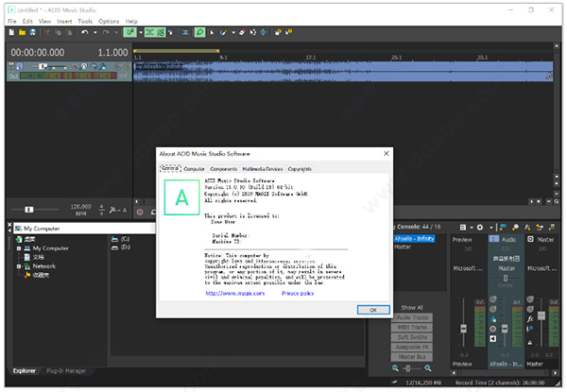
Task: Select the (D:) drive in Explorer
Action: click(x=121, y=247)
